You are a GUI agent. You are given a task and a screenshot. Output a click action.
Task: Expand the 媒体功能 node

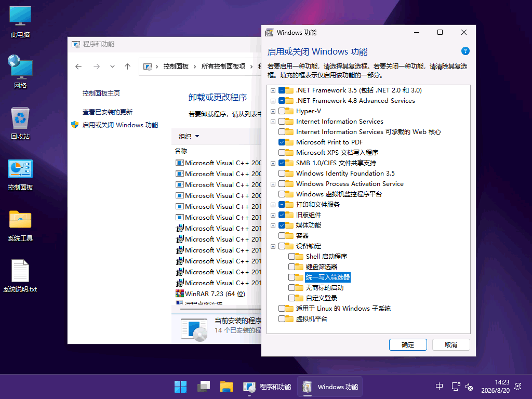(273, 225)
